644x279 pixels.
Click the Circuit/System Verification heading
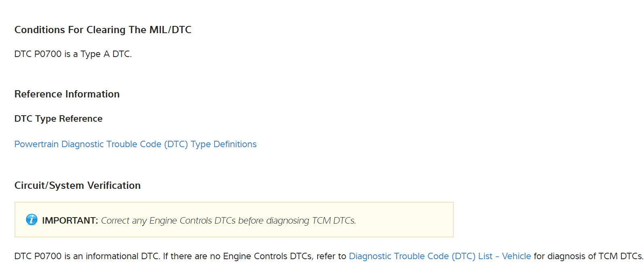point(78,186)
